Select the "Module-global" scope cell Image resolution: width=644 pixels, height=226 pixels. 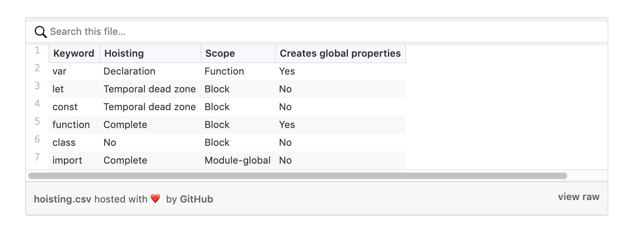click(237, 160)
